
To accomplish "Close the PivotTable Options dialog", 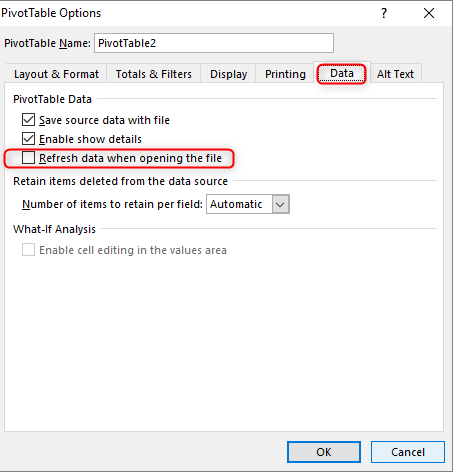I will coord(429,13).
